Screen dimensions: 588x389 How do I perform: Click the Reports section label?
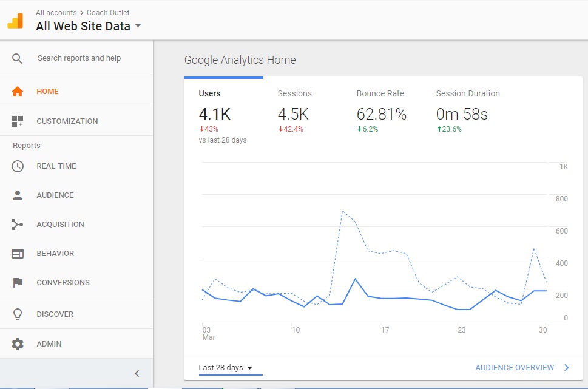coord(26,146)
